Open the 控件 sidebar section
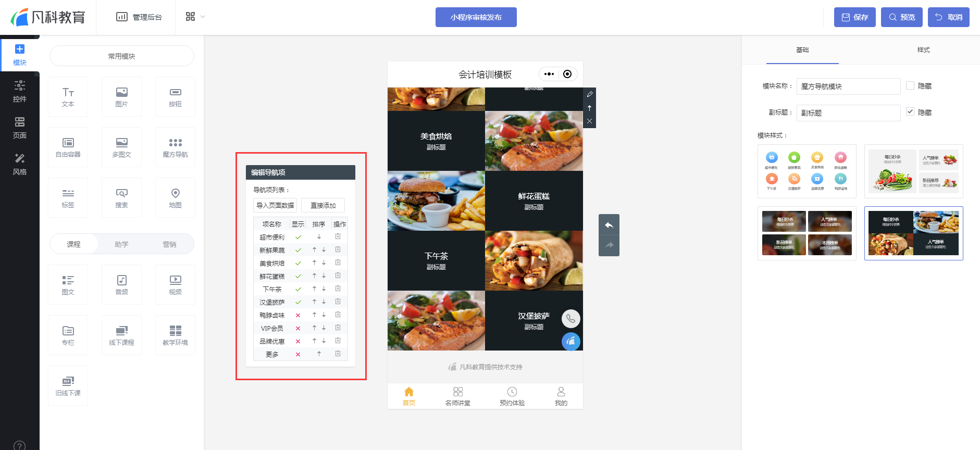Screen dimensions: 980x450 point(20,92)
